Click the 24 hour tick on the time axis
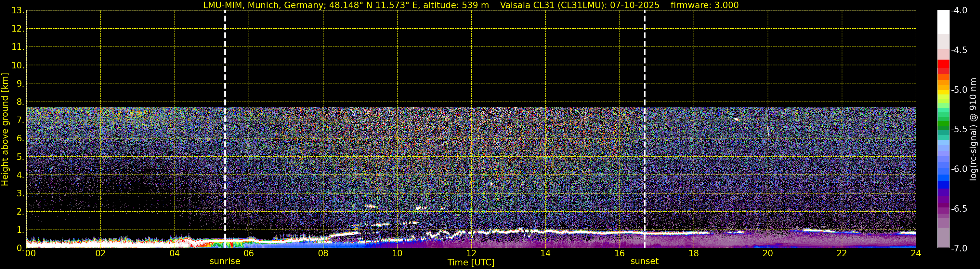 (916, 253)
